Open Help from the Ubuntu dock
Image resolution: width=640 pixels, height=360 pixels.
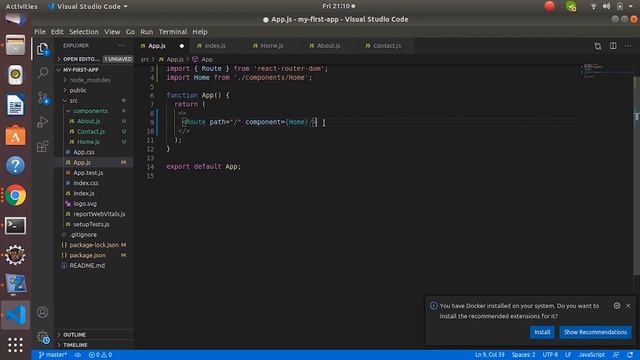(x=16, y=165)
